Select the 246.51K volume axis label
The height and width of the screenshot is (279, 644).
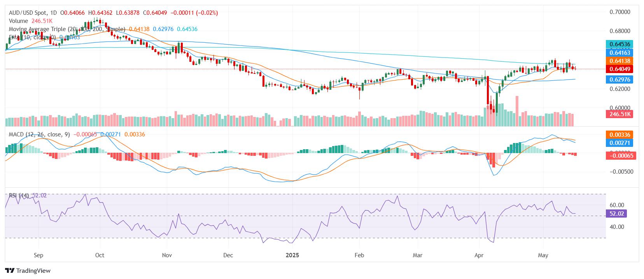tap(619, 114)
